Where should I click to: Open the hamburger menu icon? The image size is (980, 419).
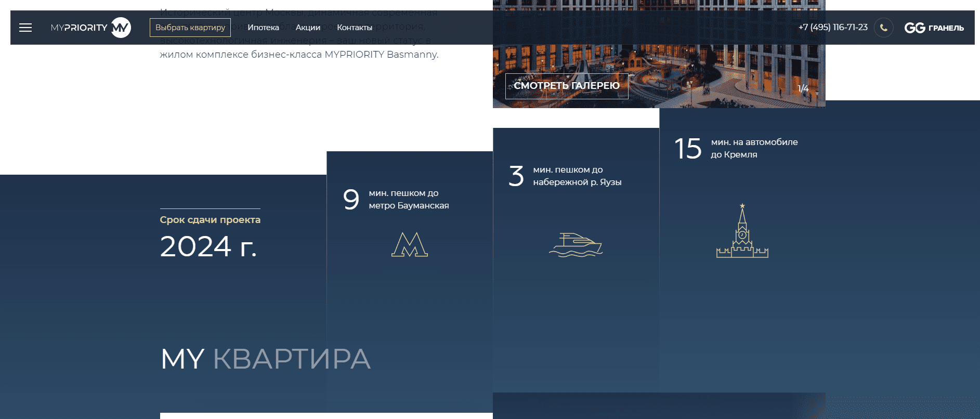point(25,28)
